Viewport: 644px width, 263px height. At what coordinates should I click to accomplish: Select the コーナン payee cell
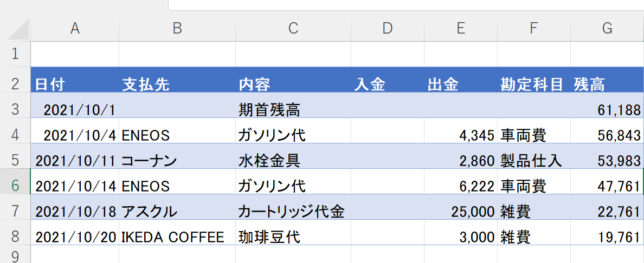177,160
